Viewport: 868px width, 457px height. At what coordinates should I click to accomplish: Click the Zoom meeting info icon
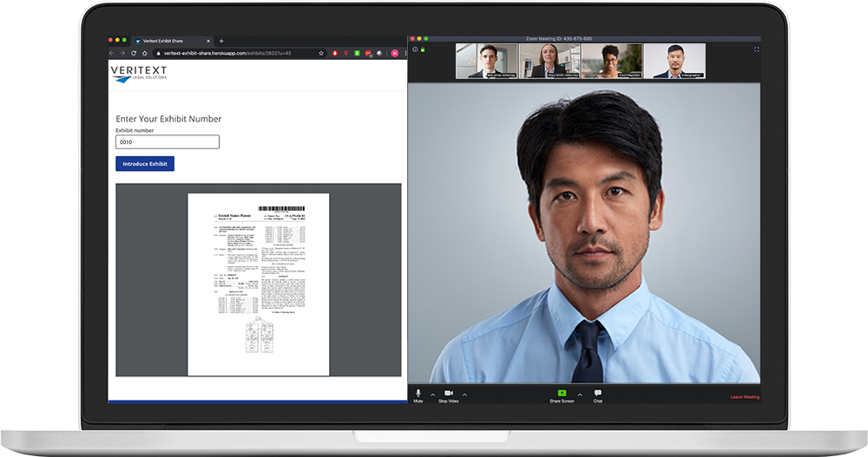tap(415, 49)
